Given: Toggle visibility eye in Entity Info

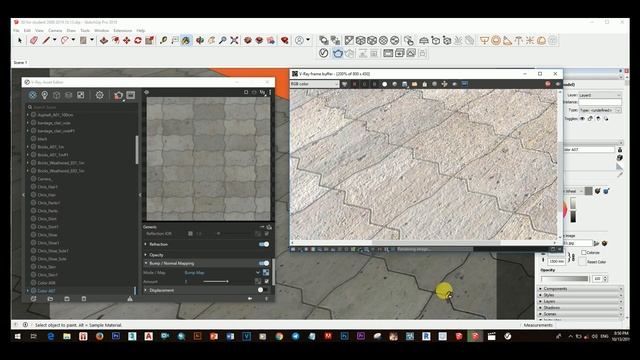Looking at the screenshot, I should (582, 119).
